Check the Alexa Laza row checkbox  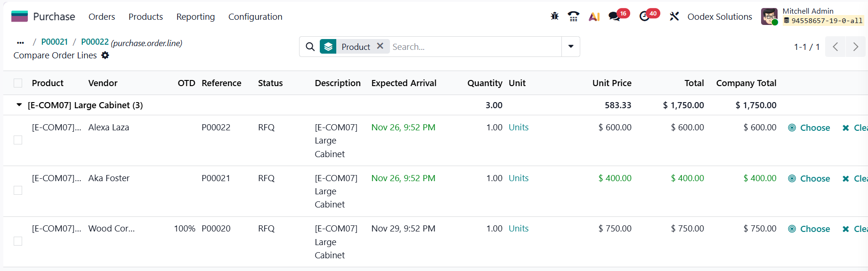point(18,140)
